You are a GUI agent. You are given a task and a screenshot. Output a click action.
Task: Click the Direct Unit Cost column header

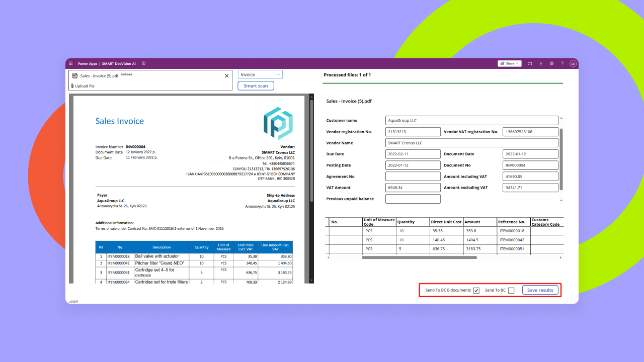446,222
